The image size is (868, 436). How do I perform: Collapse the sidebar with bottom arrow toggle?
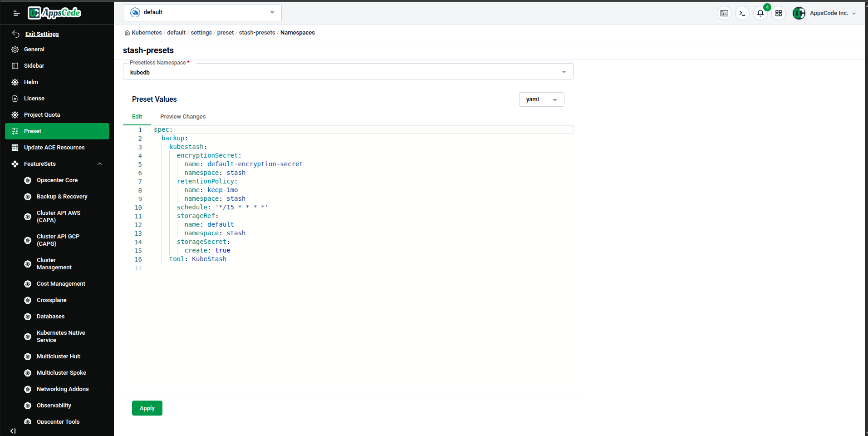[12, 431]
